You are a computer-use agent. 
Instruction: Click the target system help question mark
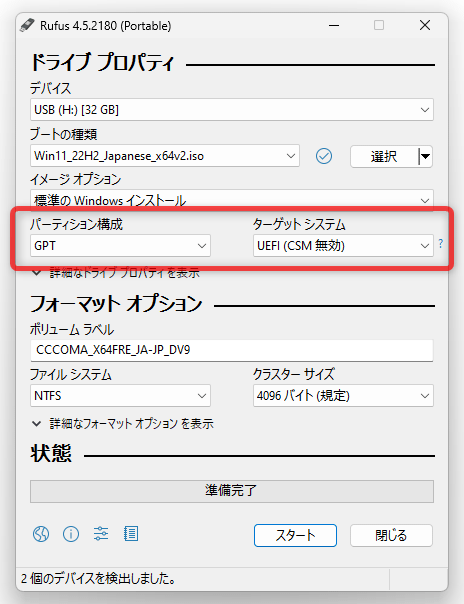pyautogui.click(x=441, y=243)
